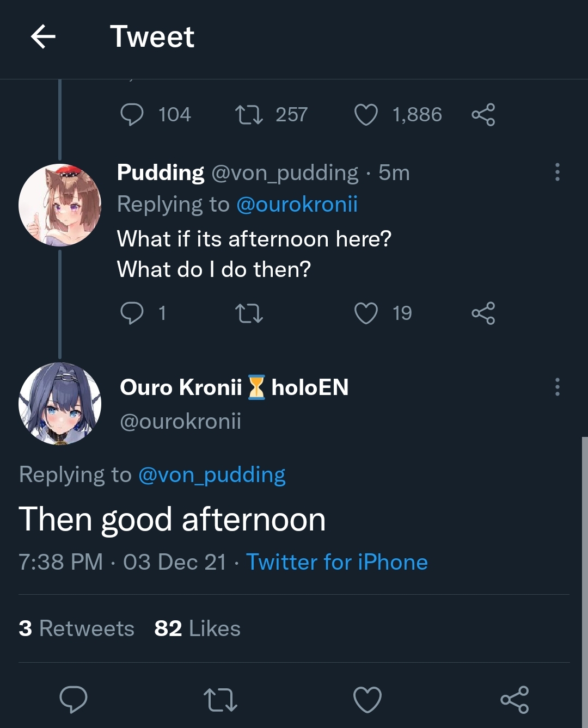Share Pudding's reply tweet
588x728 pixels.
tap(483, 313)
